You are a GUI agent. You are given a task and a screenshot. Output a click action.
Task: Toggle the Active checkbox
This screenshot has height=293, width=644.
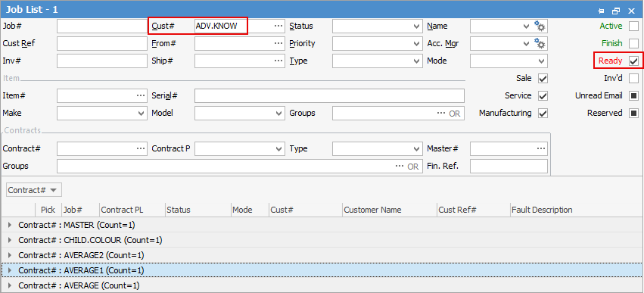633,26
